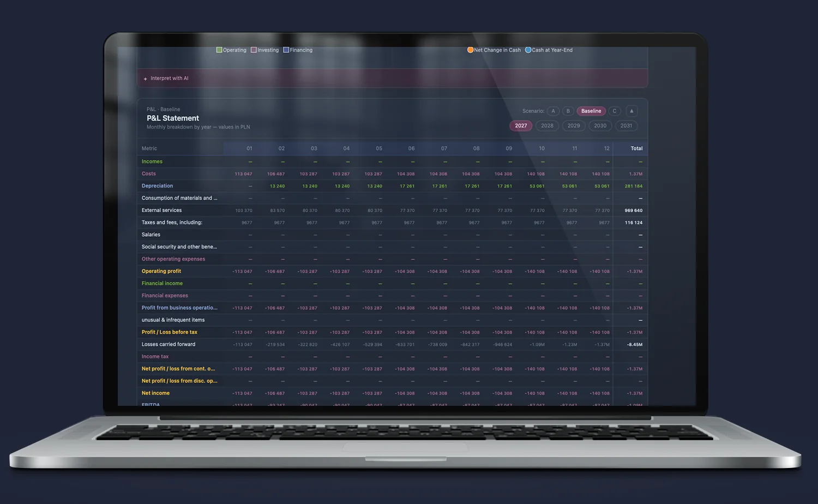
Task: Select Net profit / loss from cont. o... row
Action: click(178, 369)
